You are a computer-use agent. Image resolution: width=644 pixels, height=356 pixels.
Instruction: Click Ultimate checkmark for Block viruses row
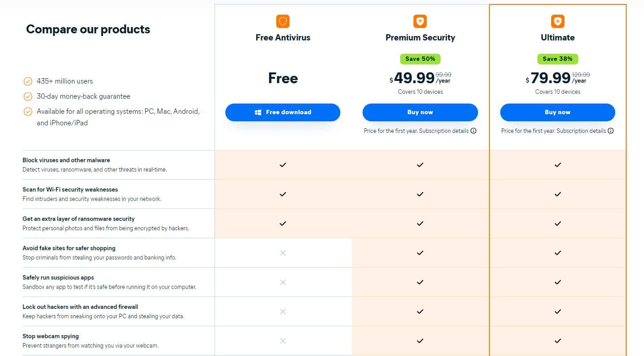pos(558,165)
